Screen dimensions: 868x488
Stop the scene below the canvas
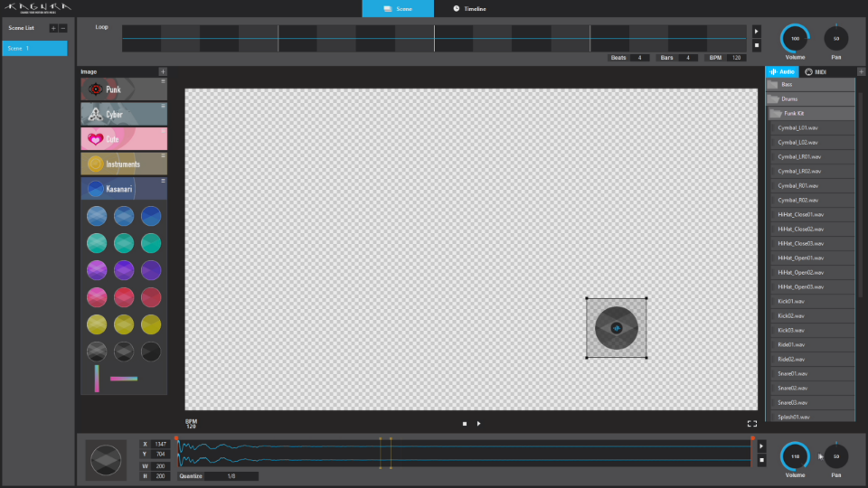(465, 424)
